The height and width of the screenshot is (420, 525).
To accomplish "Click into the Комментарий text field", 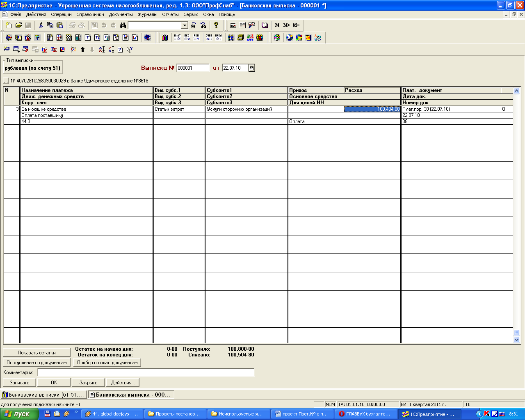I will coord(146,372).
